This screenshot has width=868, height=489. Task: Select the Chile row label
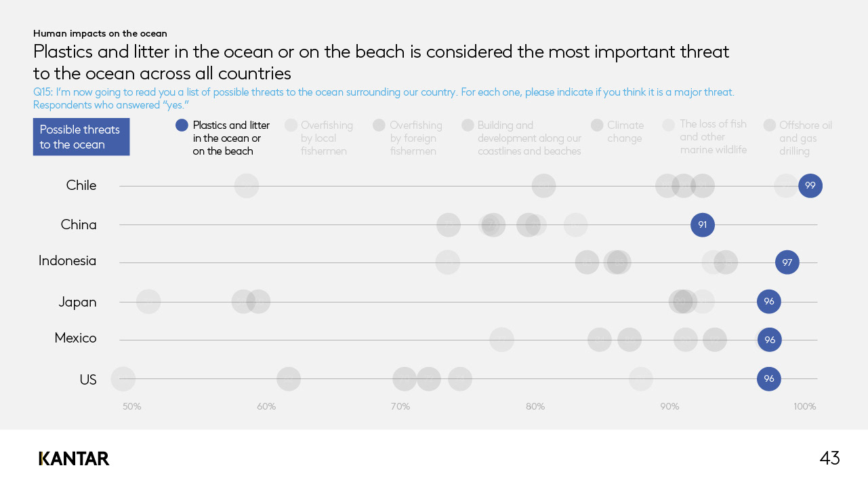(81, 186)
